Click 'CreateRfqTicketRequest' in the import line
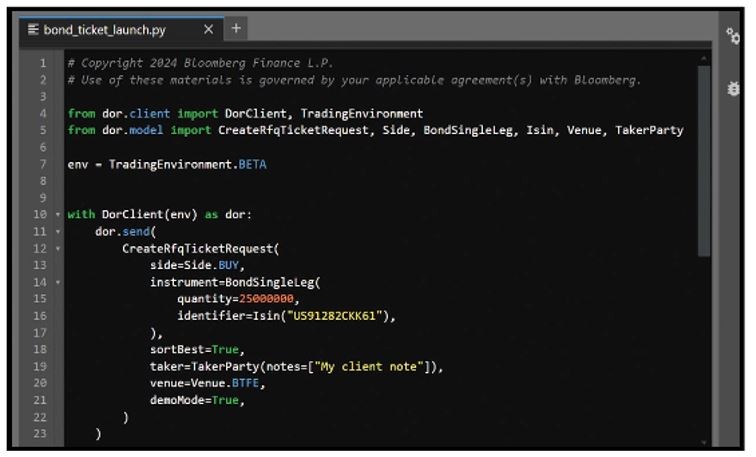The width and height of the screenshot is (756, 457). tap(293, 130)
